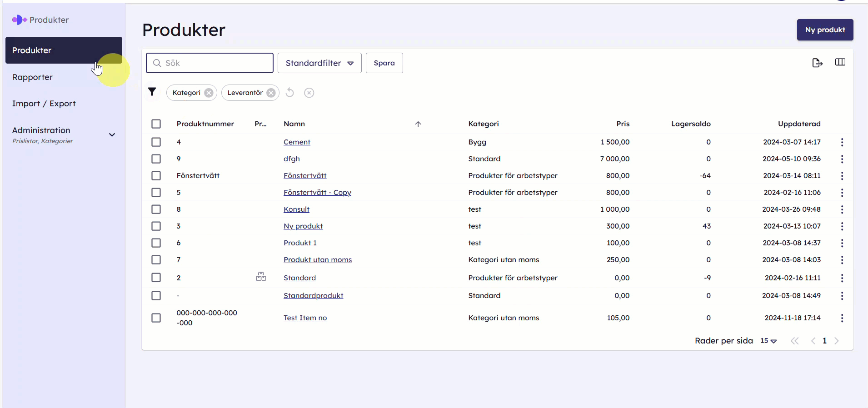Viewport: 868px width, 408px height.
Task: Open Import / Export in the sidebar
Action: pyautogui.click(x=44, y=104)
